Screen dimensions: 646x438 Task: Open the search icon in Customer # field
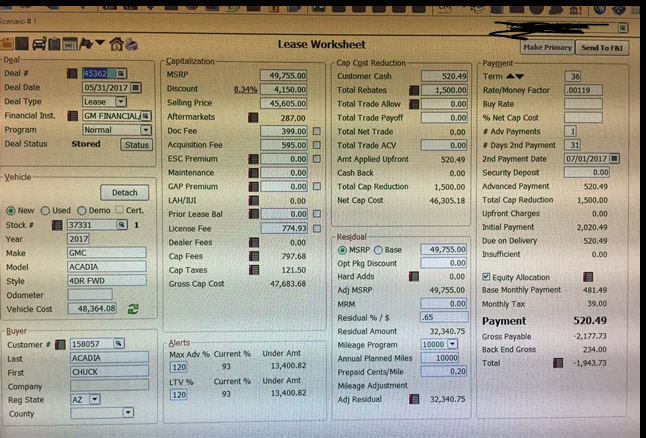pyautogui.click(x=118, y=344)
